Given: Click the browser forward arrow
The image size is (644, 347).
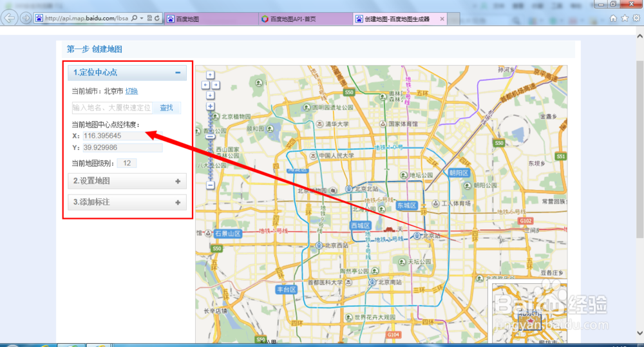Looking at the screenshot, I should tap(26, 18).
